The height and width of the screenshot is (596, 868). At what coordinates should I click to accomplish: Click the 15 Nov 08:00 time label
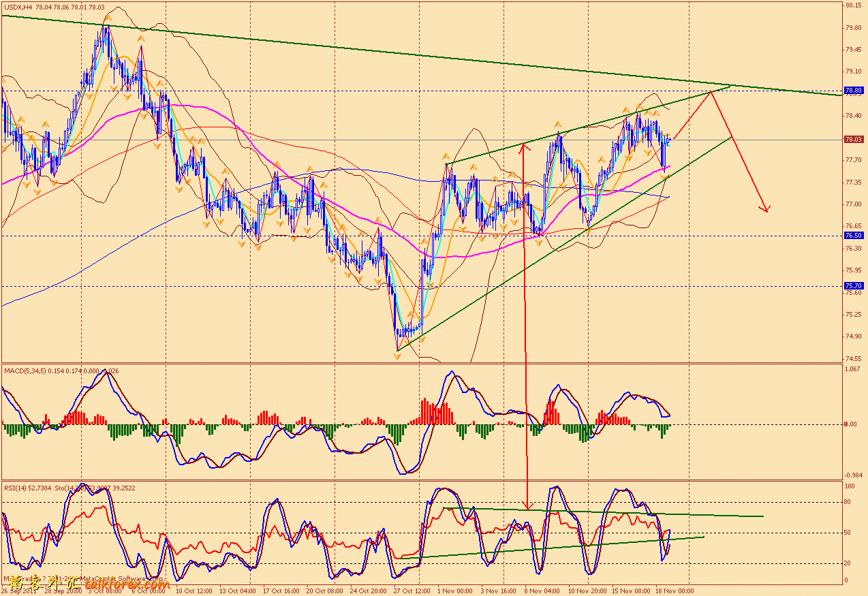631,591
